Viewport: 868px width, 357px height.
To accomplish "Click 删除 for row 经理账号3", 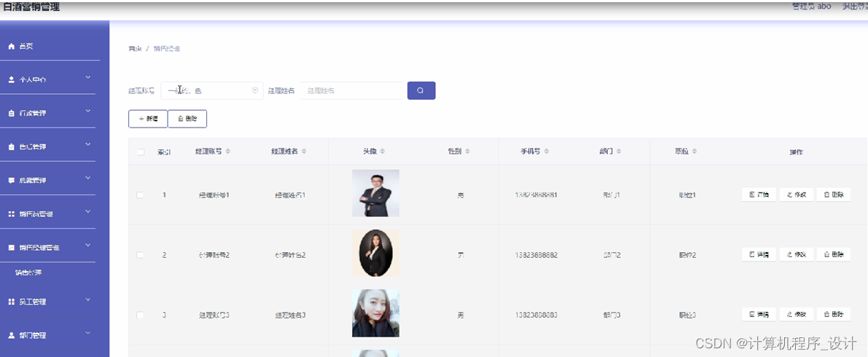I will click(x=834, y=315).
